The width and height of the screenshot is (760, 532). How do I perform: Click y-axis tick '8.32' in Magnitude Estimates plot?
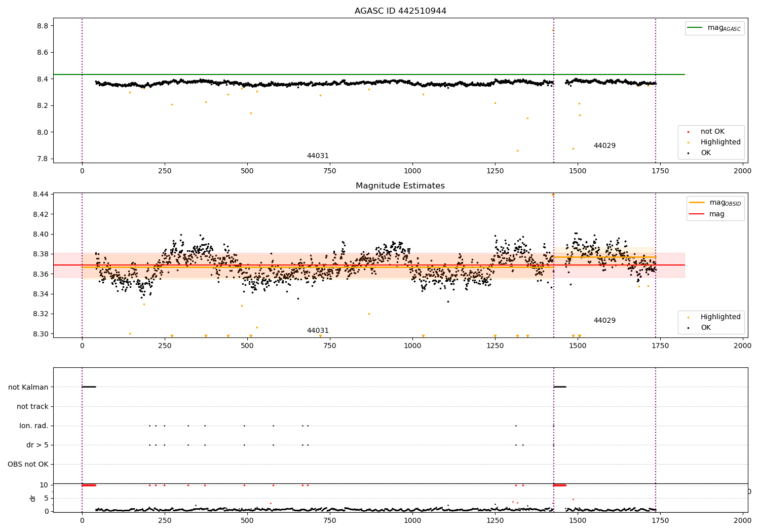[x=40, y=314]
